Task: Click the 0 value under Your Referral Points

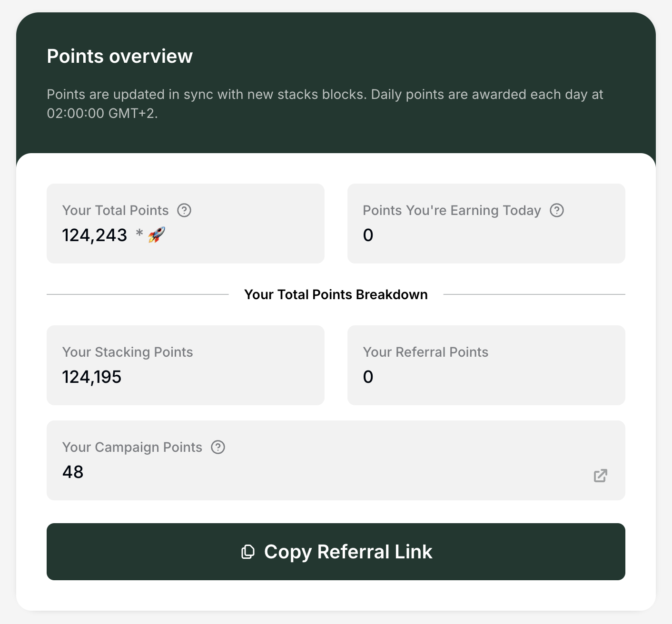Action: pyautogui.click(x=368, y=377)
